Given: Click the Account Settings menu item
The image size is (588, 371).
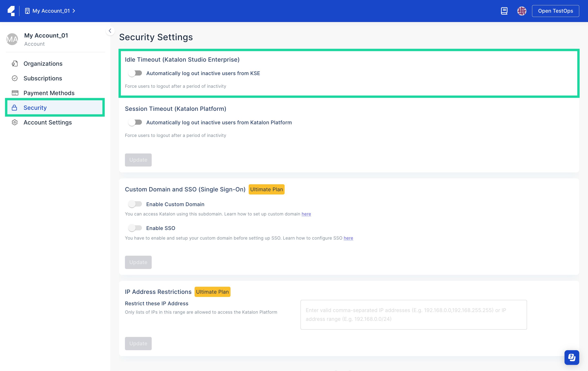Looking at the screenshot, I should tap(48, 122).
